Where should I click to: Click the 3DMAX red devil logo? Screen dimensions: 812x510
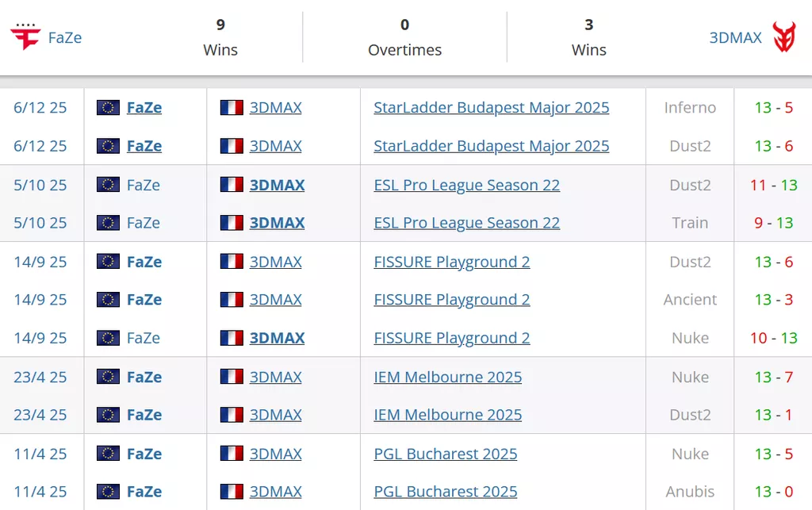(783, 37)
